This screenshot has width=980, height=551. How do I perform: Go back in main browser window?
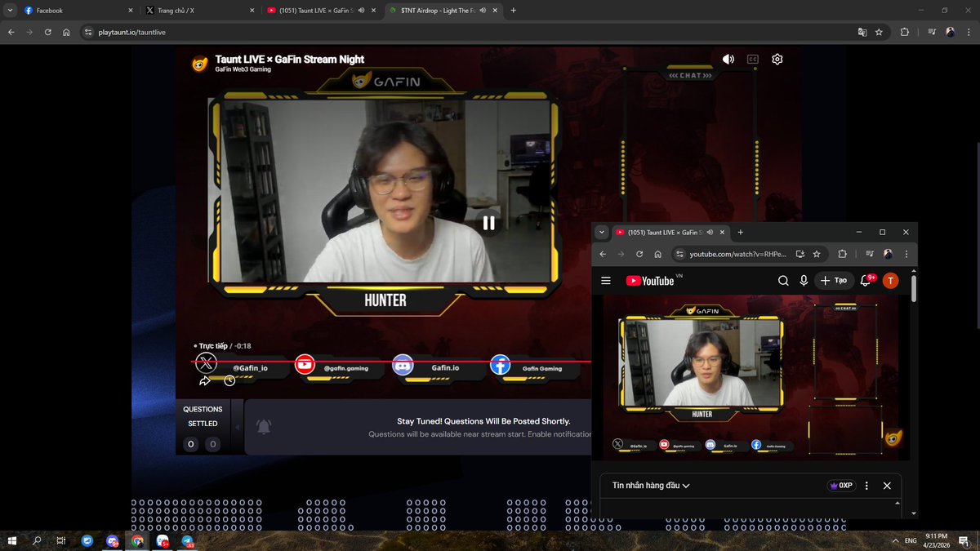pos(11,32)
